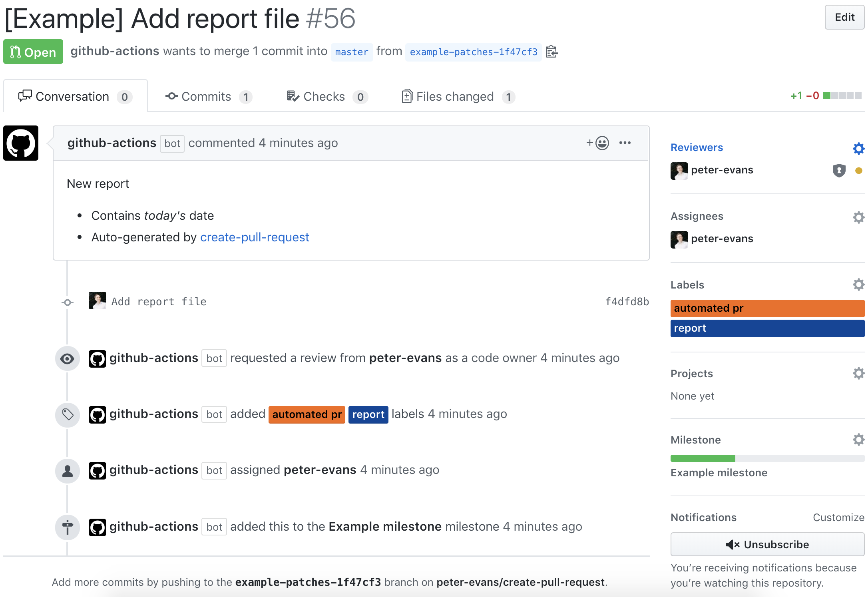Unsubscribe from notifications for this pull request

pyautogui.click(x=766, y=544)
